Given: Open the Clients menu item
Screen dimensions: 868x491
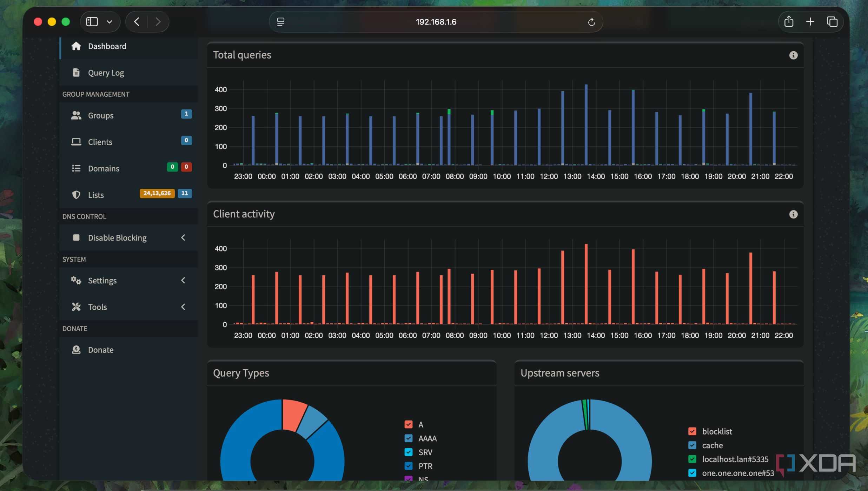Looking at the screenshot, I should pyautogui.click(x=128, y=142).
